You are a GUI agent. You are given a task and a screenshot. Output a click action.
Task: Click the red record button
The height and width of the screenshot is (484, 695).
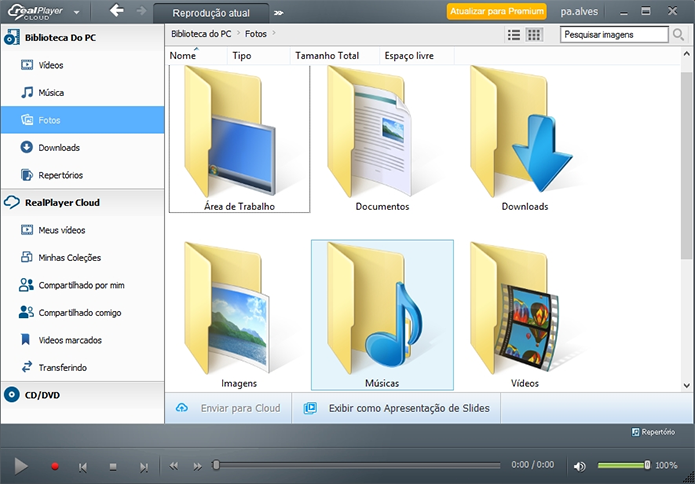pyautogui.click(x=55, y=466)
